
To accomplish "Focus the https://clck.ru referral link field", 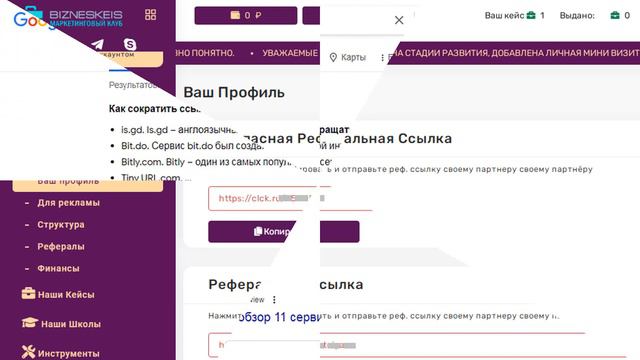I will tap(290, 198).
